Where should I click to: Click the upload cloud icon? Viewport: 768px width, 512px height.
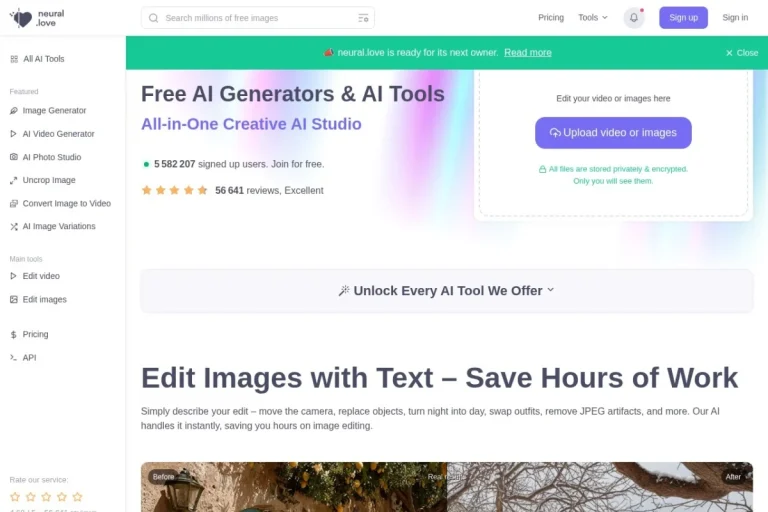tap(555, 133)
